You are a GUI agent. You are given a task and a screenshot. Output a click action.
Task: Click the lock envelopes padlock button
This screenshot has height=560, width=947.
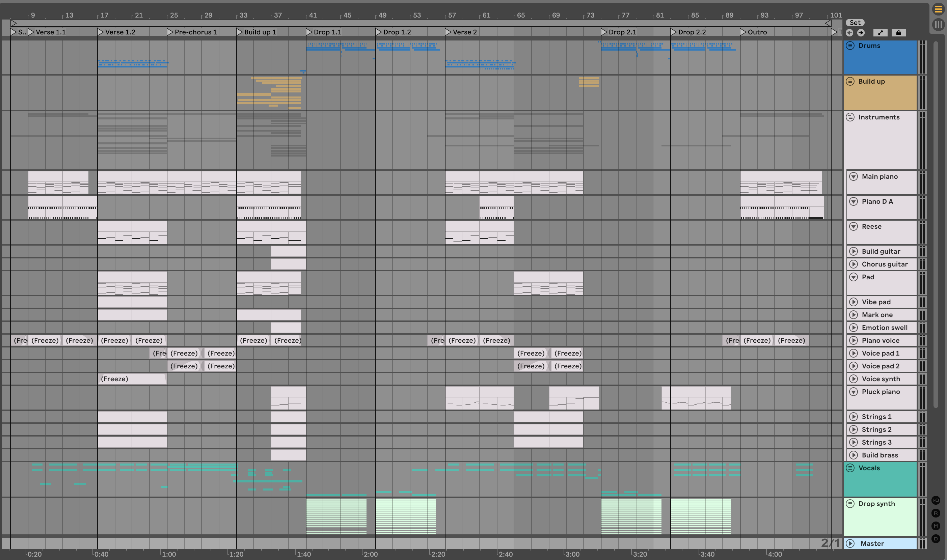(899, 33)
